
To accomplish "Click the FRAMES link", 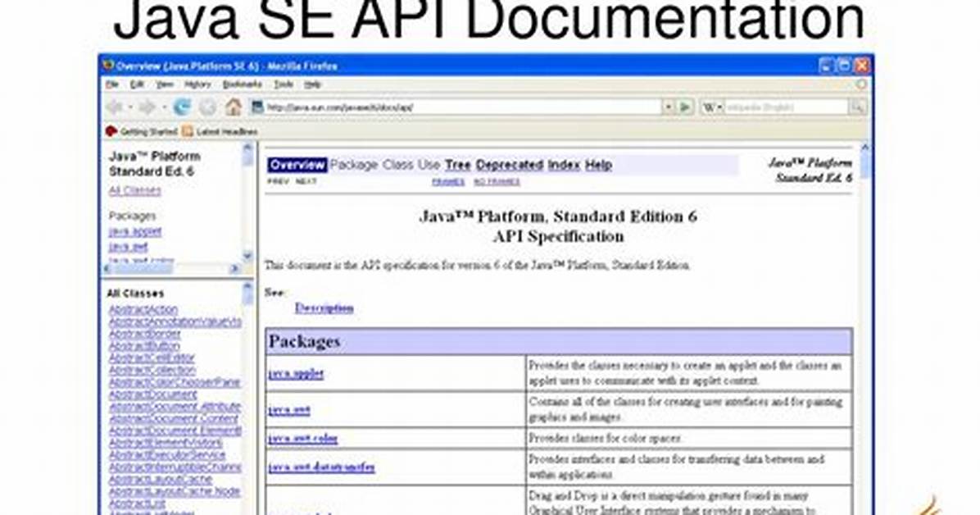I will pos(448,181).
